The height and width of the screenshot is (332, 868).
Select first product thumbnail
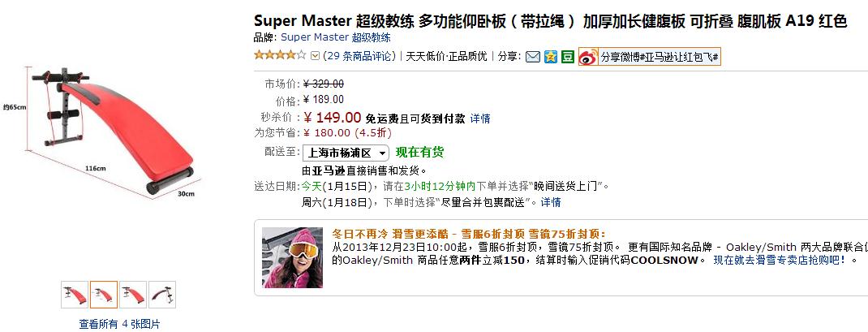(x=75, y=295)
